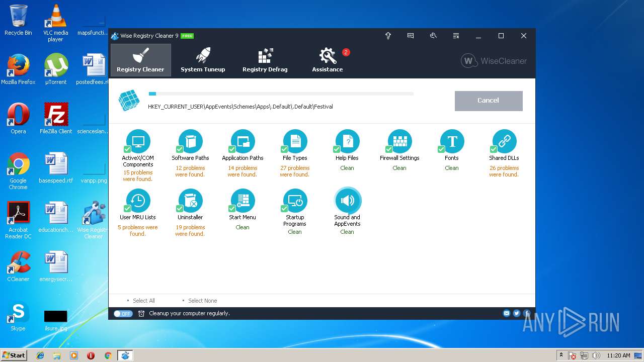The width and height of the screenshot is (644, 362).
Task: Uncheck the User MRU Lists checkbox
Action: tap(127, 209)
